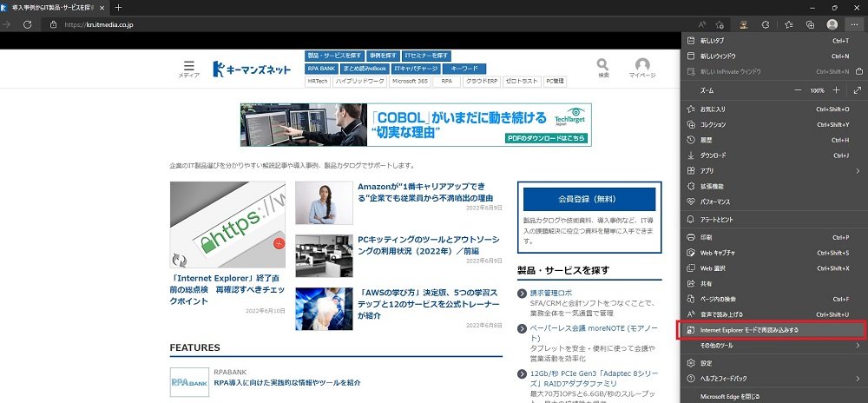Choose 印刷 from the menu
The image size is (868, 403).
[774, 237]
